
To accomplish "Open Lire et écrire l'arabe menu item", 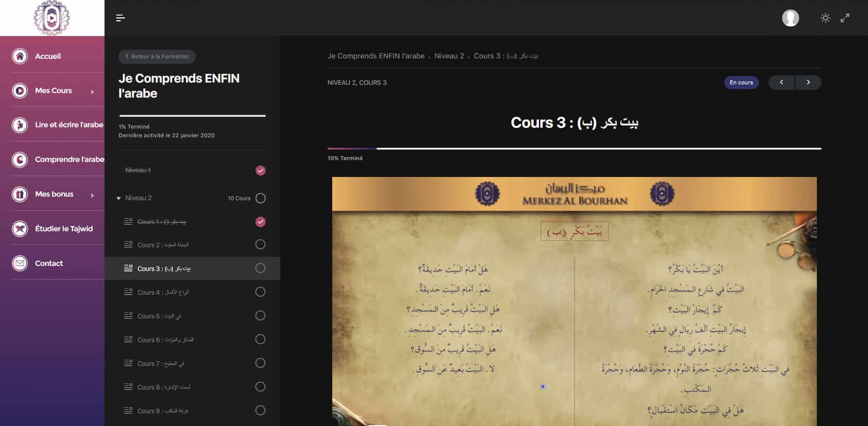I will pos(69,125).
